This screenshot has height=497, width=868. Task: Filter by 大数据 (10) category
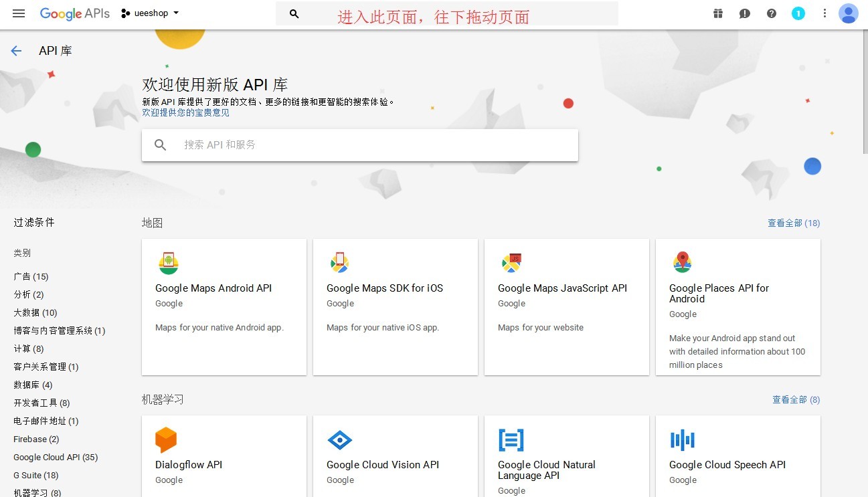coord(35,312)
